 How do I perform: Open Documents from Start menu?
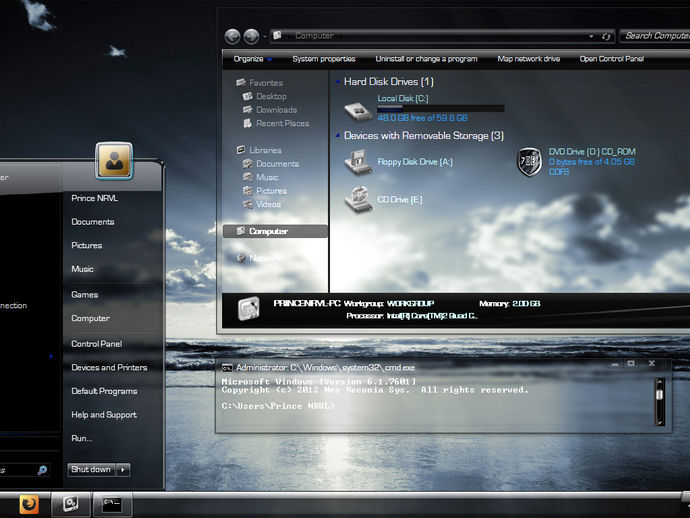pyautogui.click(x=93, y=222)
